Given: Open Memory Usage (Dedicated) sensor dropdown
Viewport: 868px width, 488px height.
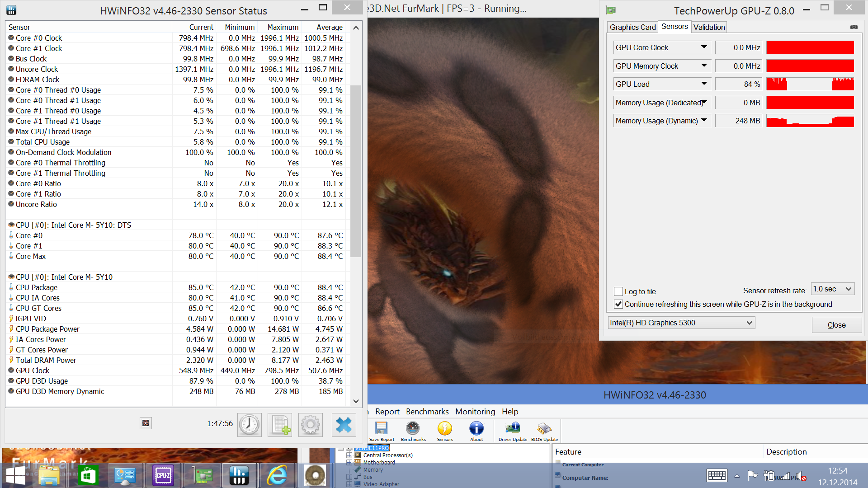Looking at the screenshot, I should [704, 102].
